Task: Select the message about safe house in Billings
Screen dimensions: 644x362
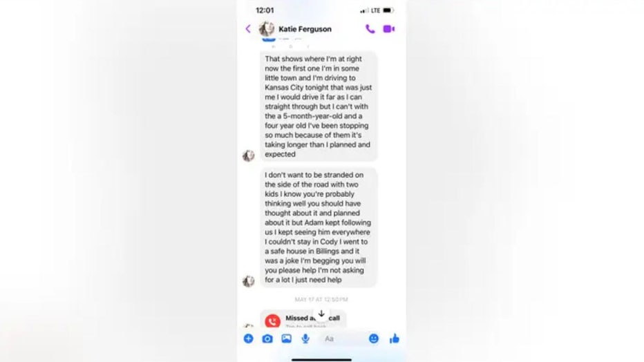Action: point(319,227)
